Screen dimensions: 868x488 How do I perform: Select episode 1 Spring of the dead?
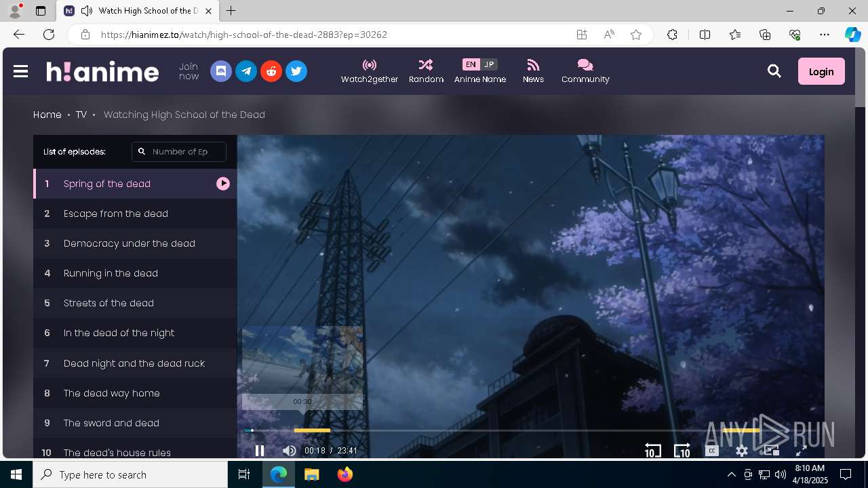tap(135, 184)
